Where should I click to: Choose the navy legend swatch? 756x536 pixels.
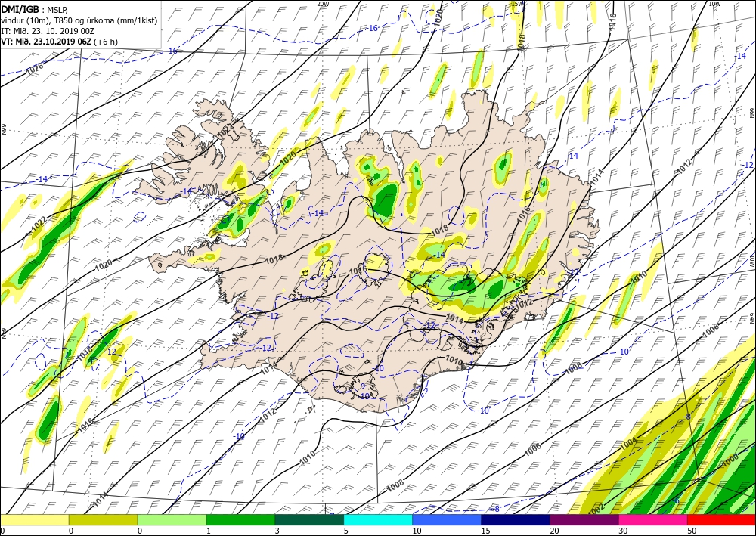pyautogui.click(x=516, y=520)
